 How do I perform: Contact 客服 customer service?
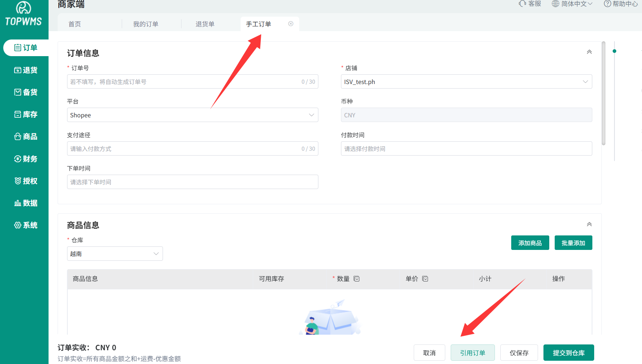pos(530,4)
